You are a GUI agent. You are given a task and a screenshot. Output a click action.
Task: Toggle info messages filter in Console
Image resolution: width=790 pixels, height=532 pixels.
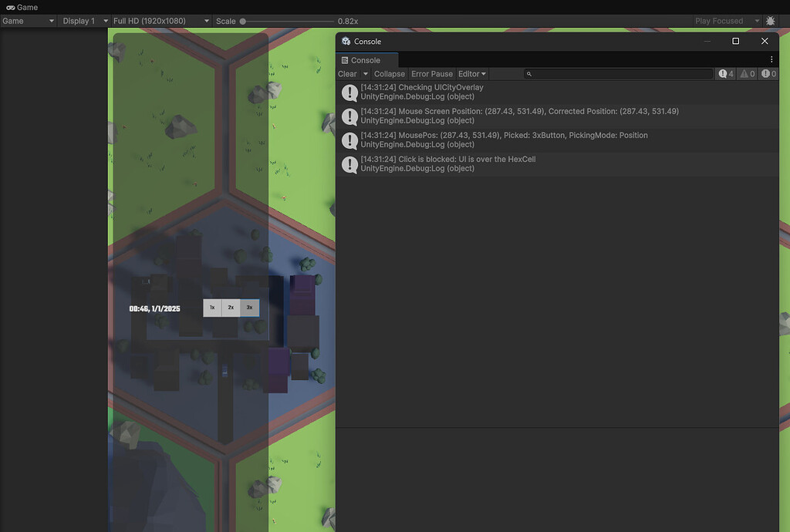(x=724, y=73)
